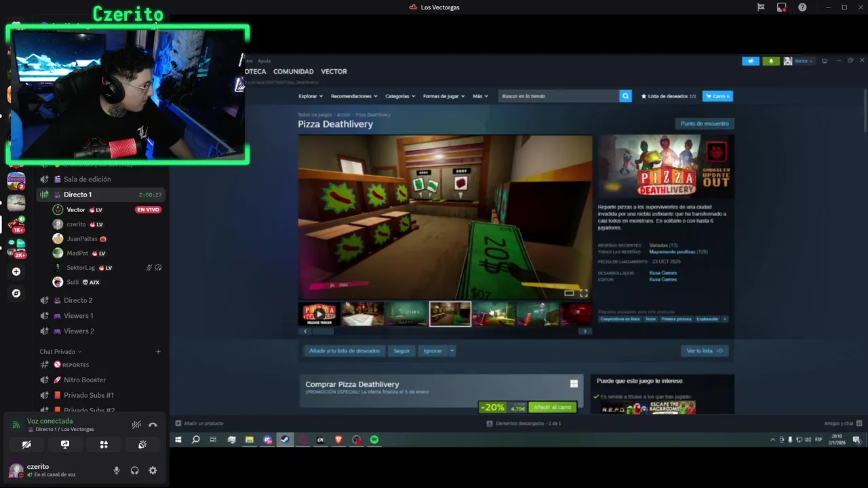The image size is (868, 488).
Task: Deafen with headphones icon in user panel
Action: click(134, 470)
